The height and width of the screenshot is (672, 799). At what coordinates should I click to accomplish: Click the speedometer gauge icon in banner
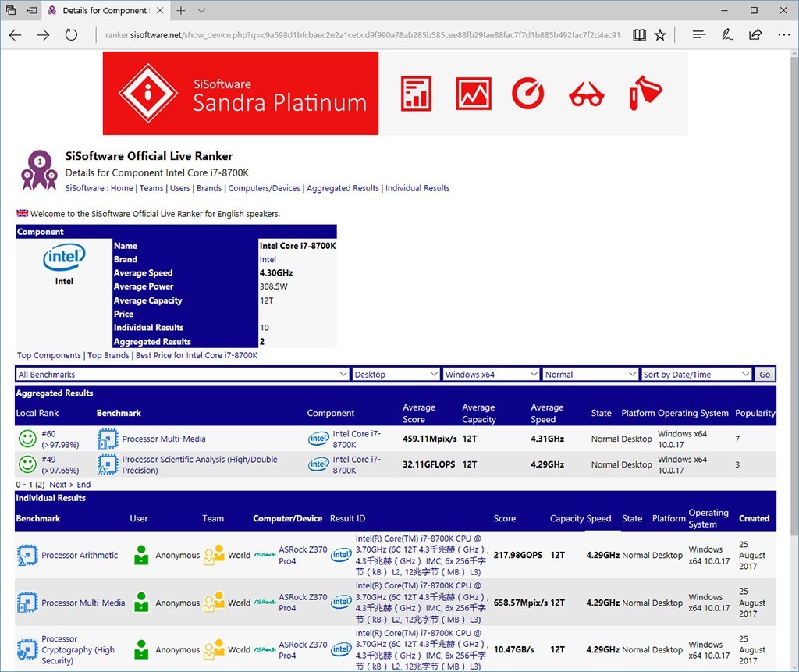[x=528, y=94]
